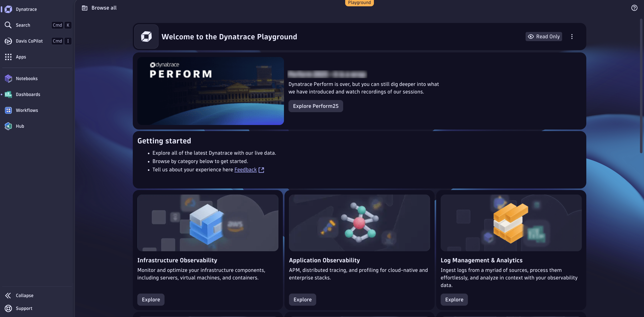
Task: Open the Apps grid icon
Action: click(x=8, y=57)
